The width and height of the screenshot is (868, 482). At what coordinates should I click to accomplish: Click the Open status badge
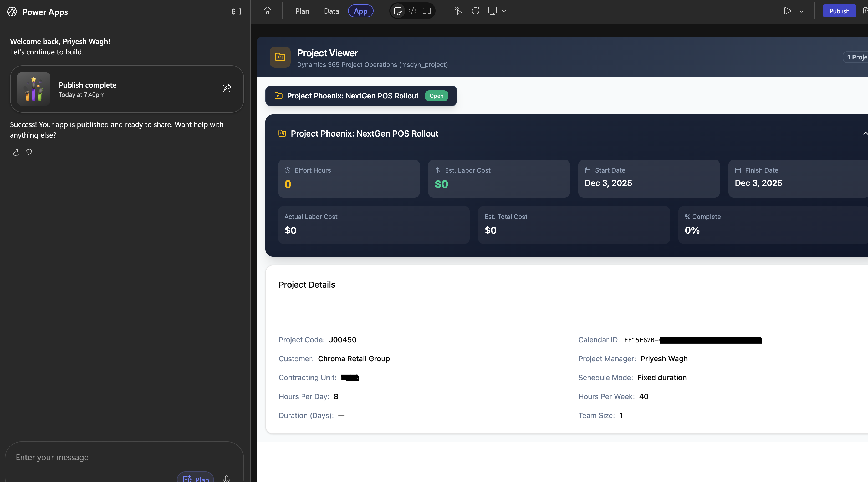436,96
